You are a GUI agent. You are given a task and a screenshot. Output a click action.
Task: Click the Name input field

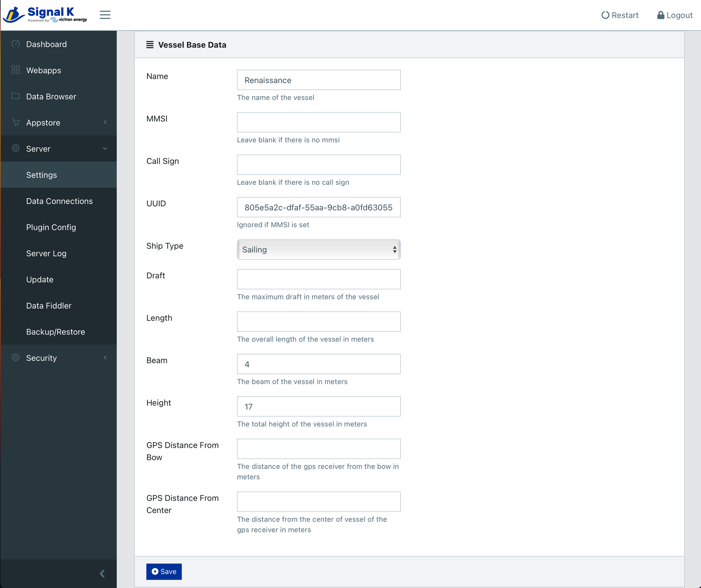point(319,80)
